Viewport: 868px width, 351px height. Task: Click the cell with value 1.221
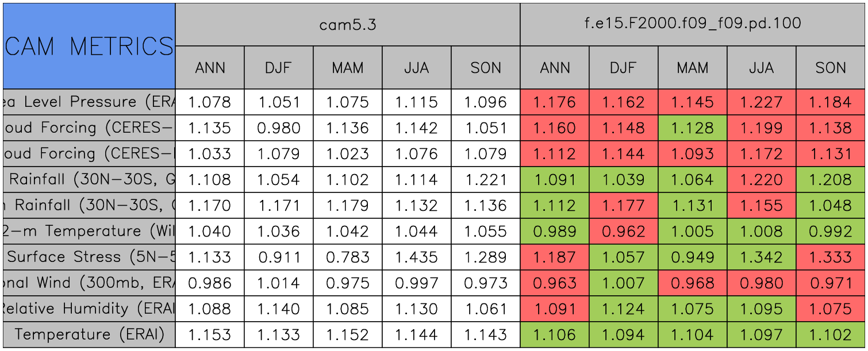tap(485, 180)
